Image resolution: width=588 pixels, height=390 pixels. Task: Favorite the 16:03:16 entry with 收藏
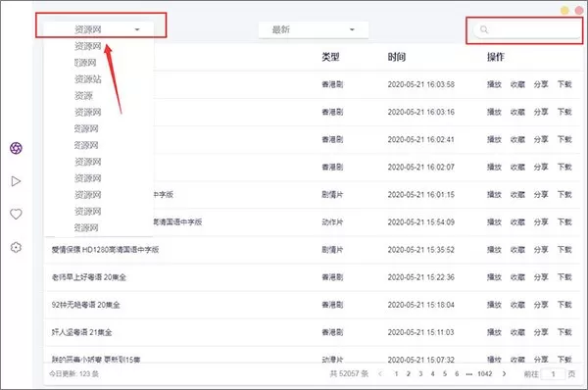point(517,112)
